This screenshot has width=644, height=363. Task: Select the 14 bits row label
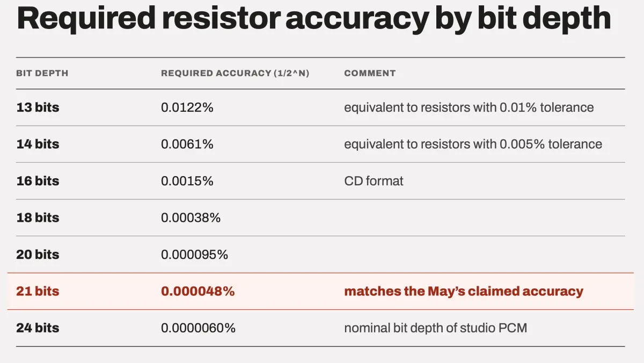38,144
